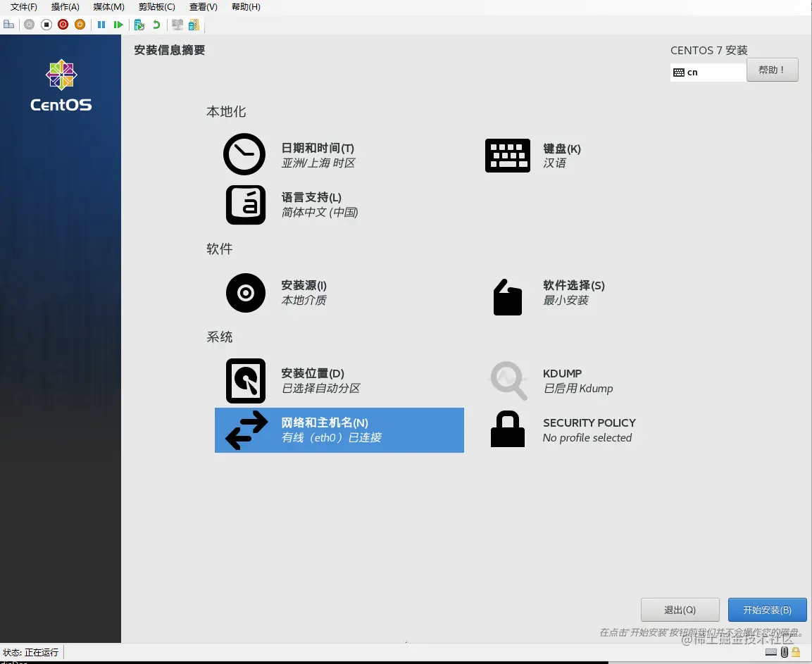Click the padlock icon in status bar
The height and width of the screenshot is (664, 812).
[x=796, y=652]
